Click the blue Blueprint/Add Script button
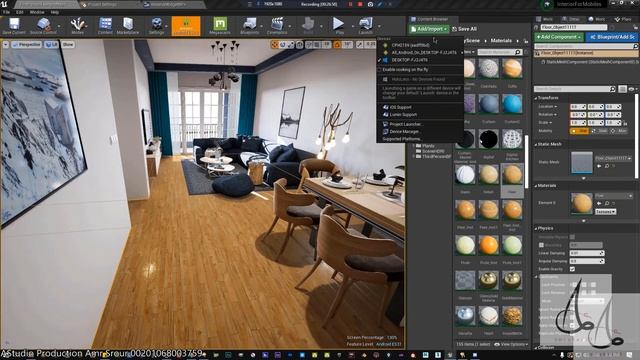The height and width of the screenshot is (360, 640). click(x=612, y=37)
